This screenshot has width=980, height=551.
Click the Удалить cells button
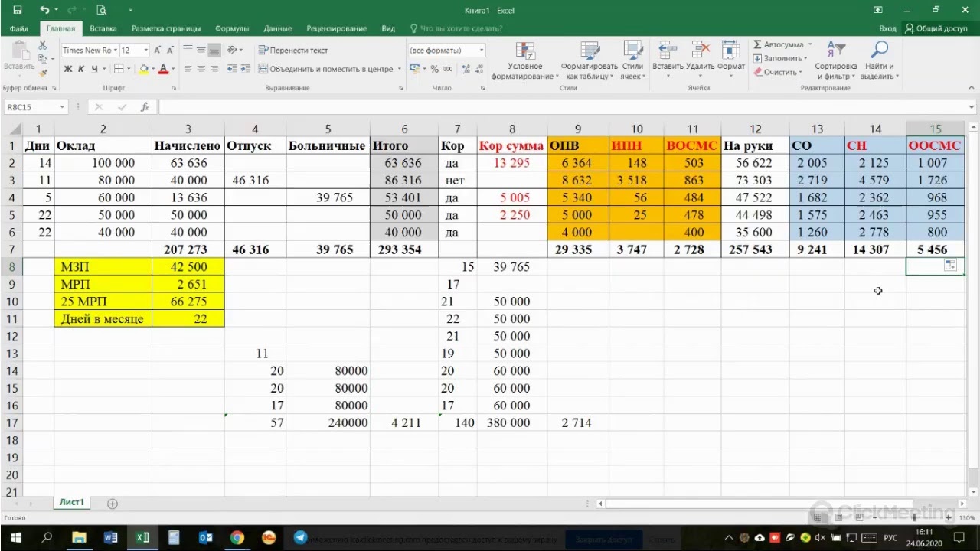pyautogui.click(x=700, y=60)
